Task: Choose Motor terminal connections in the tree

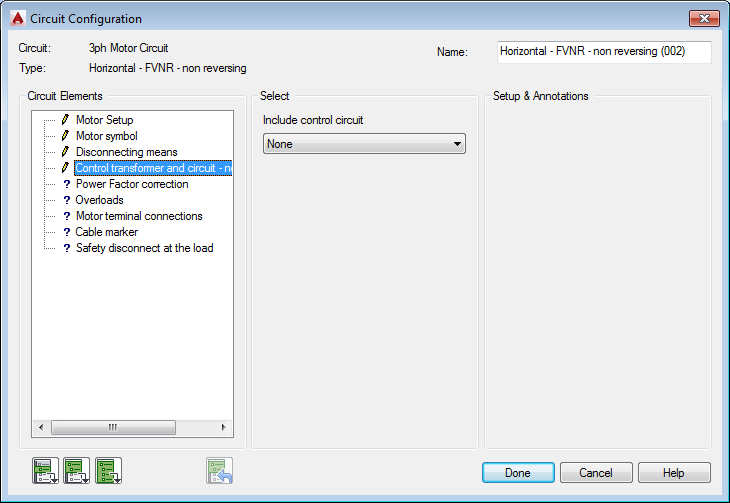Action: point(139,216)
